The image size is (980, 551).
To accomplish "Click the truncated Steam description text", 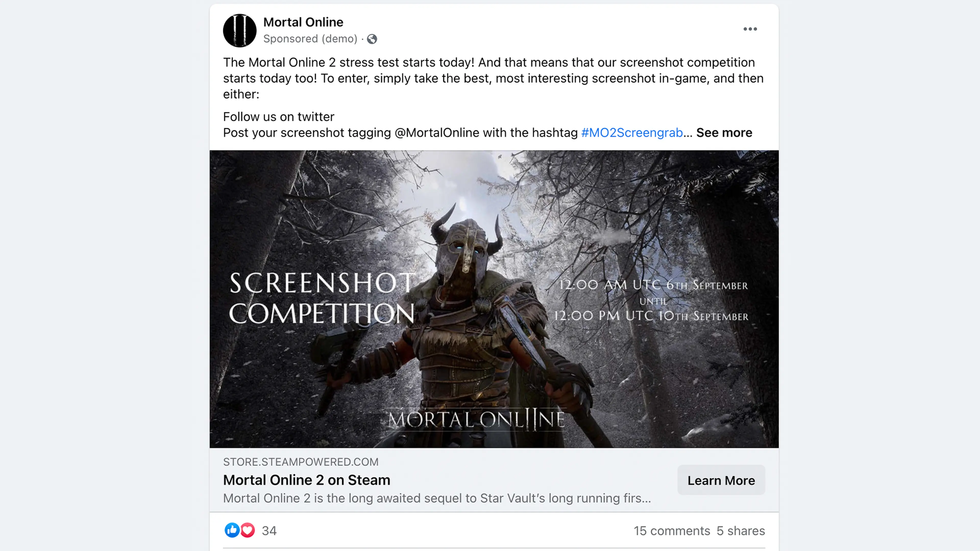I will tap(437, 498).
